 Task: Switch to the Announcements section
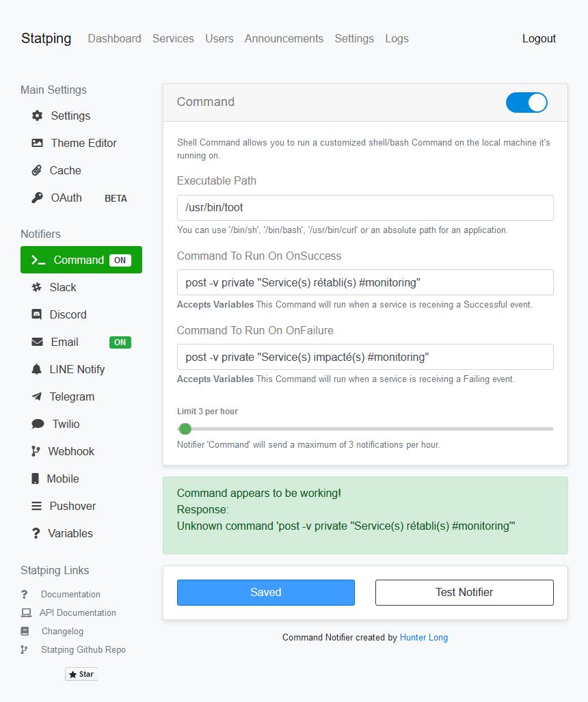(284, 39)
